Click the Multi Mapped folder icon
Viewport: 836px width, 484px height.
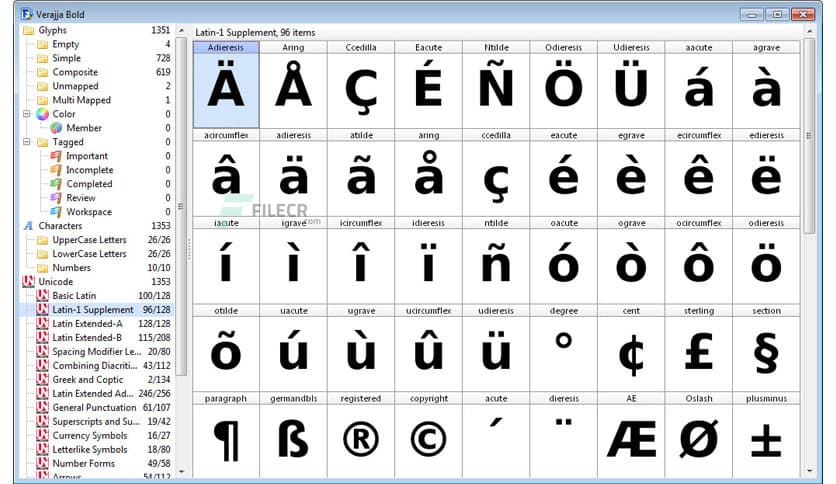coord(43,100)
